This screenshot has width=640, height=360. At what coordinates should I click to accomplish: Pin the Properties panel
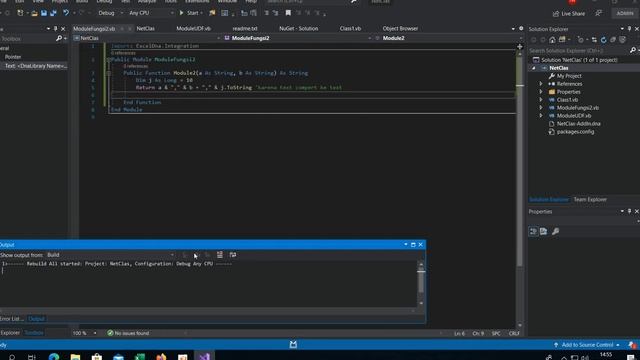[629, 211]
